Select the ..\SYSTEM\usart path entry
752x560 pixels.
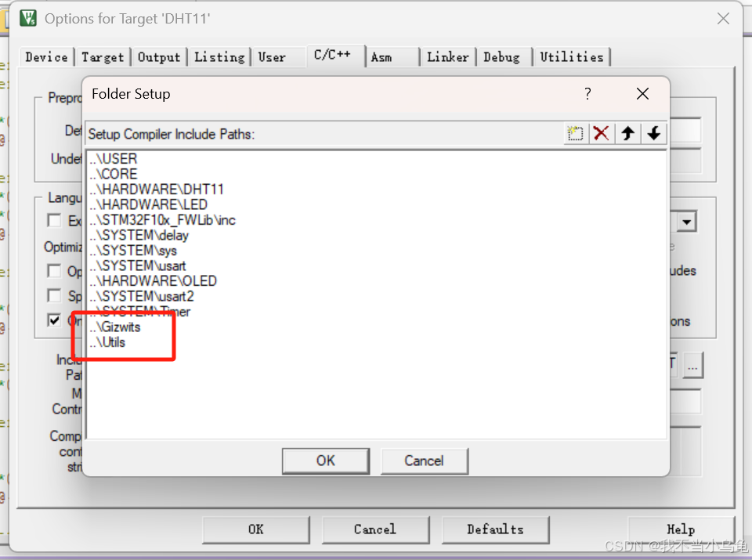138,266
